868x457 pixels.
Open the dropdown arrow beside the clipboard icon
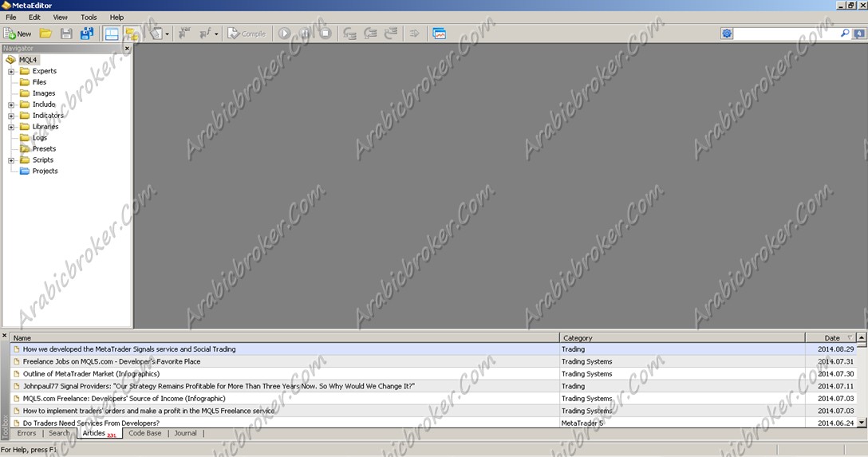coord(168,34)
